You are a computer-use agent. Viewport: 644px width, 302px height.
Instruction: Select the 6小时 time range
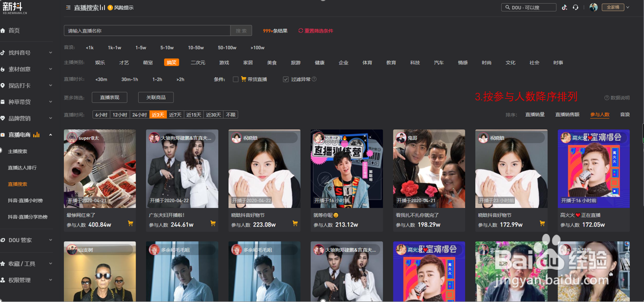(101, 115)
